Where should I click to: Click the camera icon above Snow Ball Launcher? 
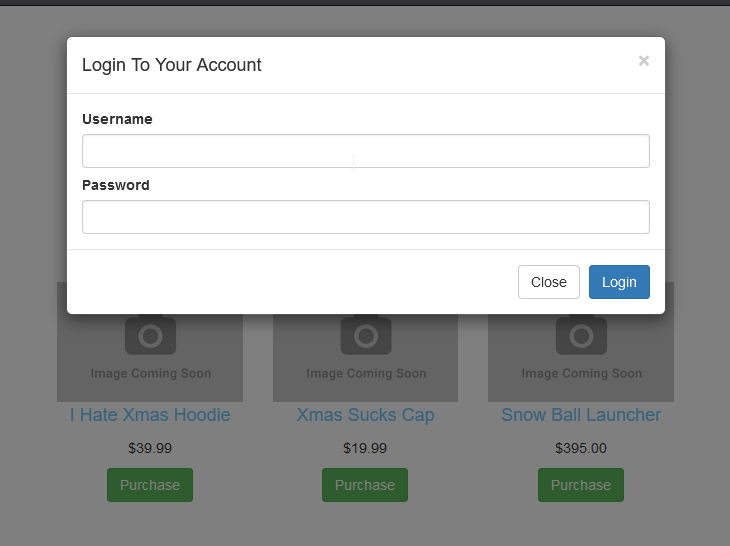pos(581,335)
